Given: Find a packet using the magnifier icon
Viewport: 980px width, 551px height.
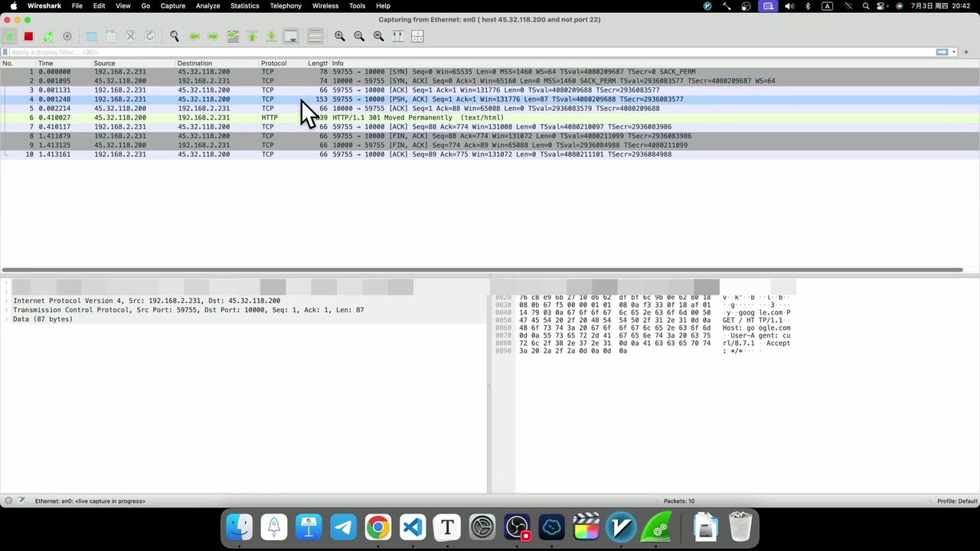Looking at the screenshot, I should pyautogui.click(x=175, y=36).
